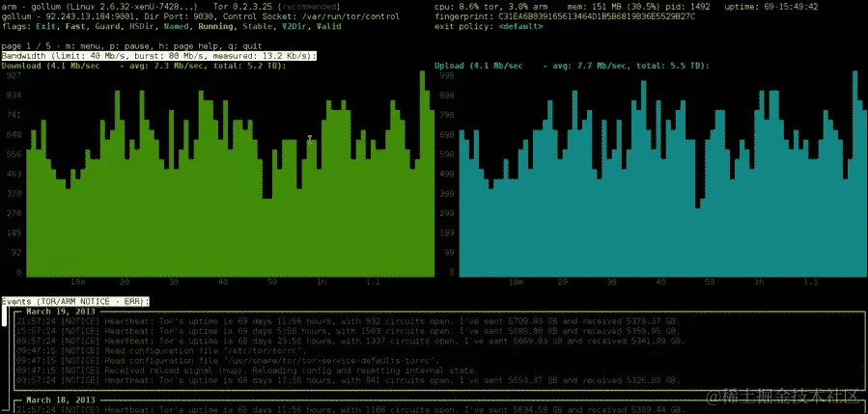Select the 'Events (TOR/ARM NOTICE - ERR)' header
Viewport: 868px width, 414px height.
[x=75, y=302]
